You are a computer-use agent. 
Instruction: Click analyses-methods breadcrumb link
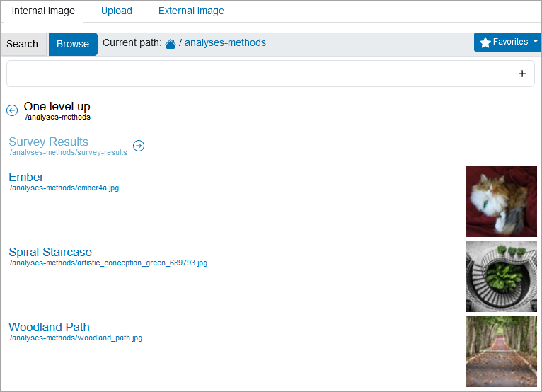tap(225, 42)
